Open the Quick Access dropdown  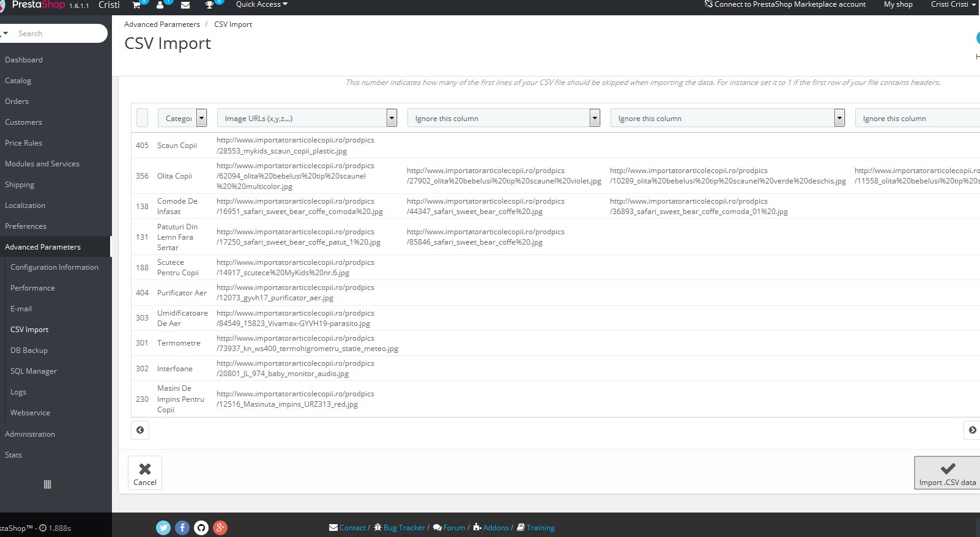262,4
